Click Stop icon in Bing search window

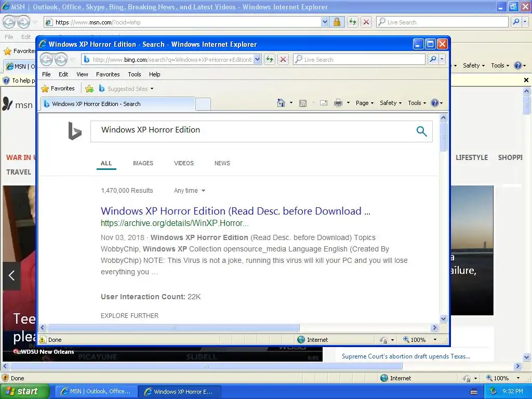283,59
